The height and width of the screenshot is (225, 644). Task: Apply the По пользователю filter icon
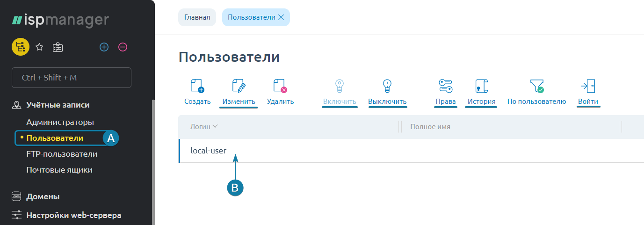point(537,86)
